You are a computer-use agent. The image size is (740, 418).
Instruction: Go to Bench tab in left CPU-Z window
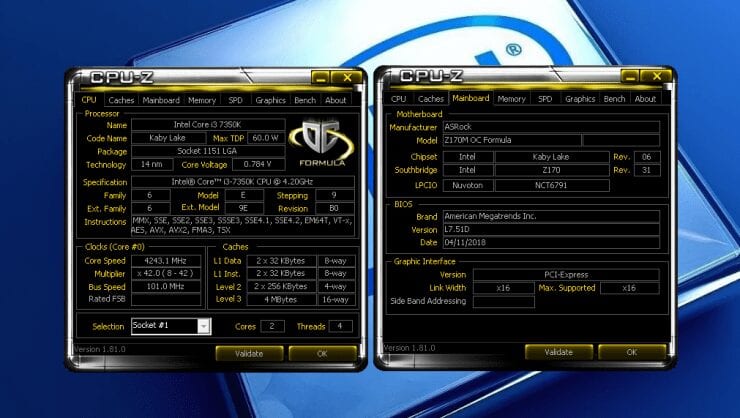[305, 100]
